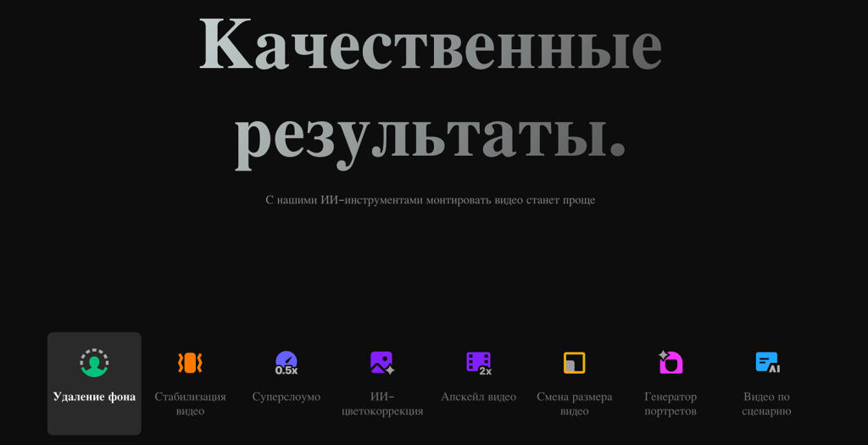Viewport: 868px width, 445px height.
Task: Open the pink portrait generator icon
Action: tap(670, 363)
